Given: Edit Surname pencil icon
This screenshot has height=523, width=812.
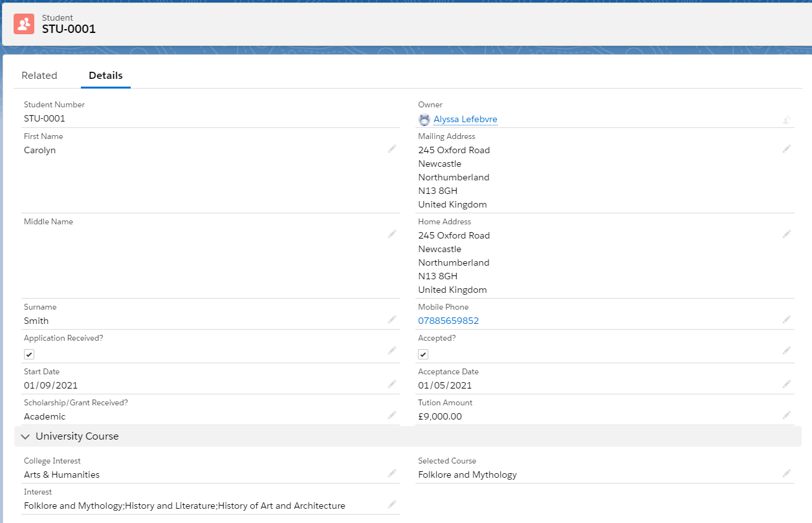Looking at the screenshot, I should coord(392,319).
